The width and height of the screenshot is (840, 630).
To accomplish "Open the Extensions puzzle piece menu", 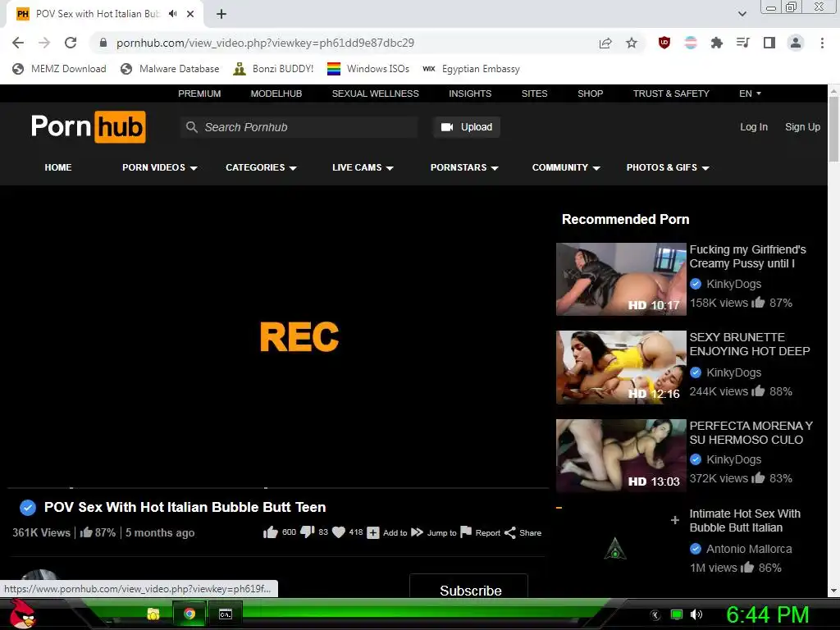I will [x=717, y=43].
